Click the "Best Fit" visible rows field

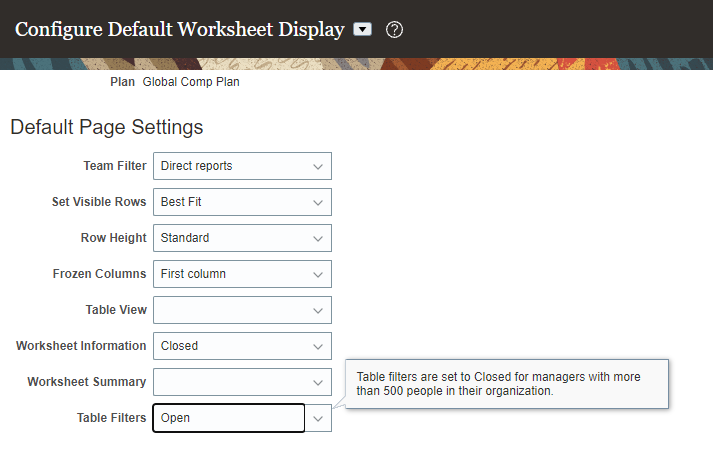[230, 202]
